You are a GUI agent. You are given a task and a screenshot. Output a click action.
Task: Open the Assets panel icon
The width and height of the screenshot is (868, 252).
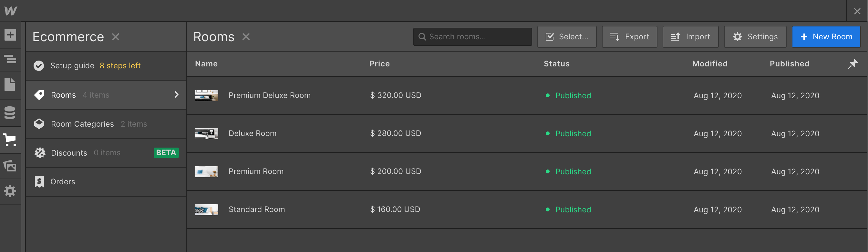[x=10, y=166]
